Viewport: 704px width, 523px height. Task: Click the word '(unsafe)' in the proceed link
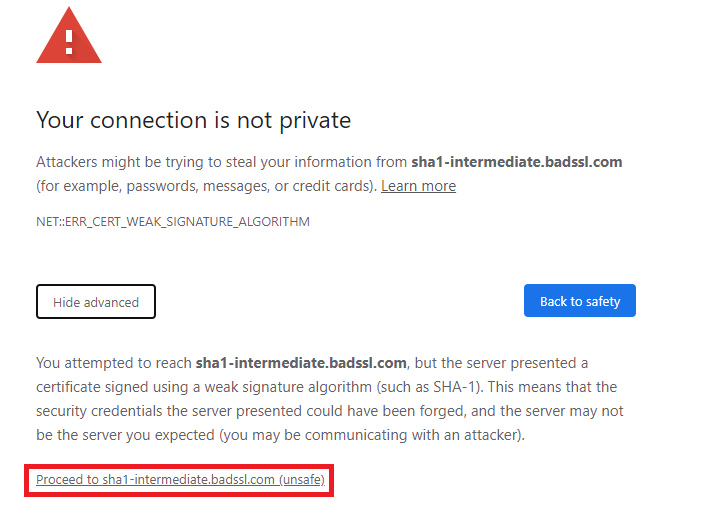(302, 479)
